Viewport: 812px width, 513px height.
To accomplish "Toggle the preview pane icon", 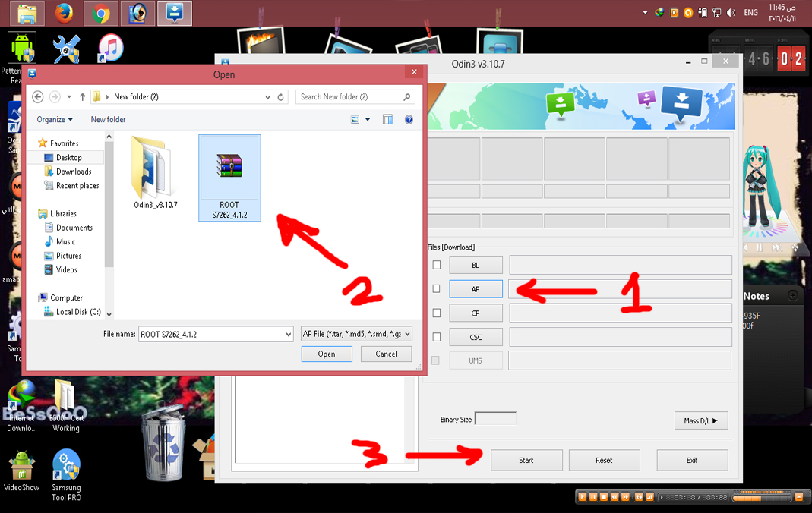I will pyautogui.click(x=387, y=119).
